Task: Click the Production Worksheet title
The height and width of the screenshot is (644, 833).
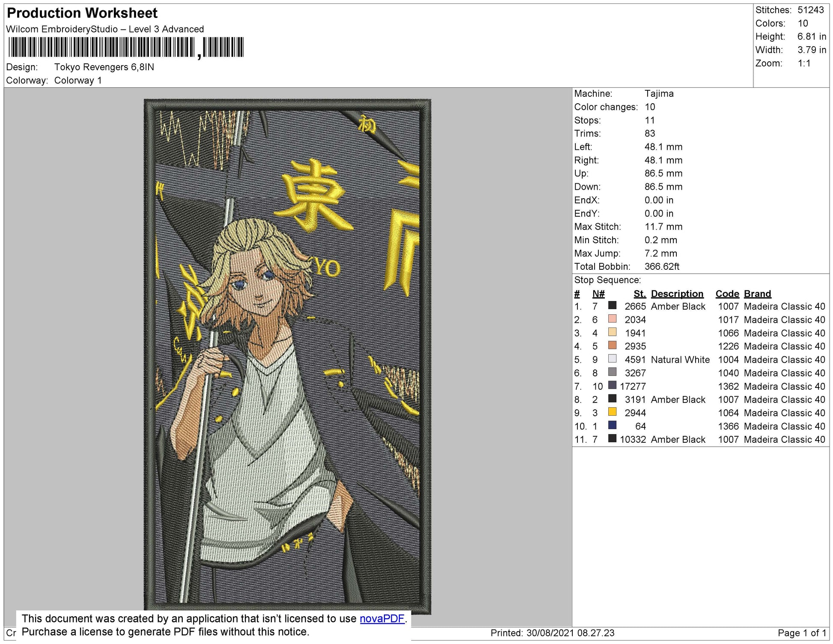Action: pos(82,13)
